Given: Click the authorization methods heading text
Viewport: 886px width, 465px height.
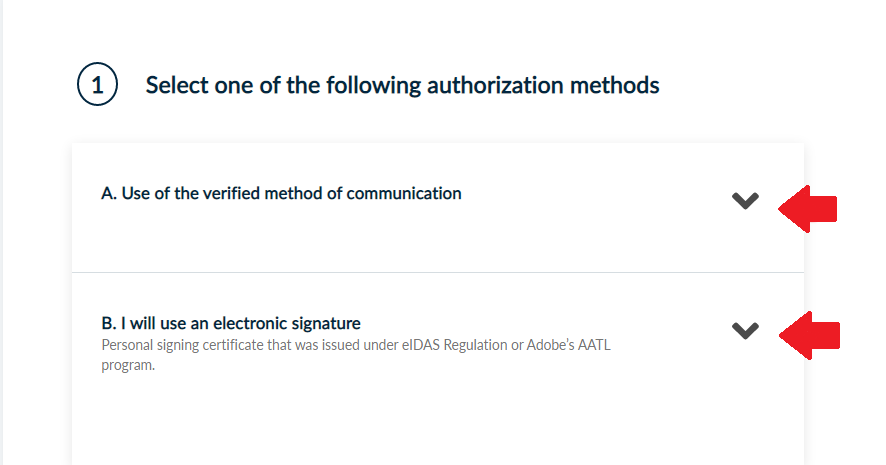Looking at the screenshot, I should [402, 85].
